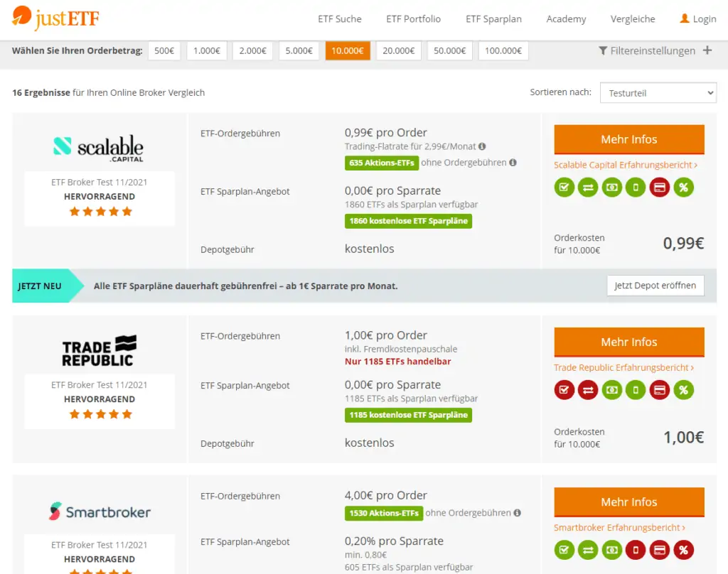Click the Trade Republic logo

pos(100,351)
